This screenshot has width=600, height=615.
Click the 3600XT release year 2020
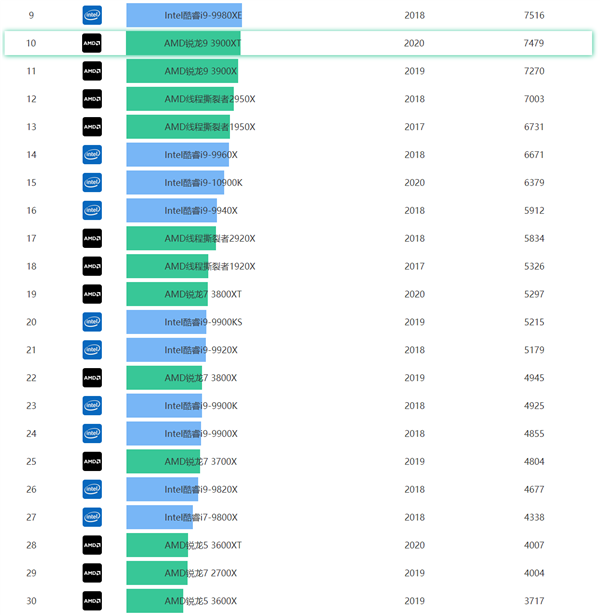[x=414, y=545]
